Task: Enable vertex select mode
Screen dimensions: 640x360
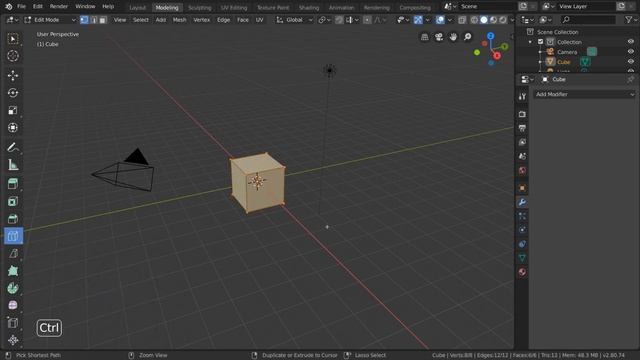Action: point(84,20)
